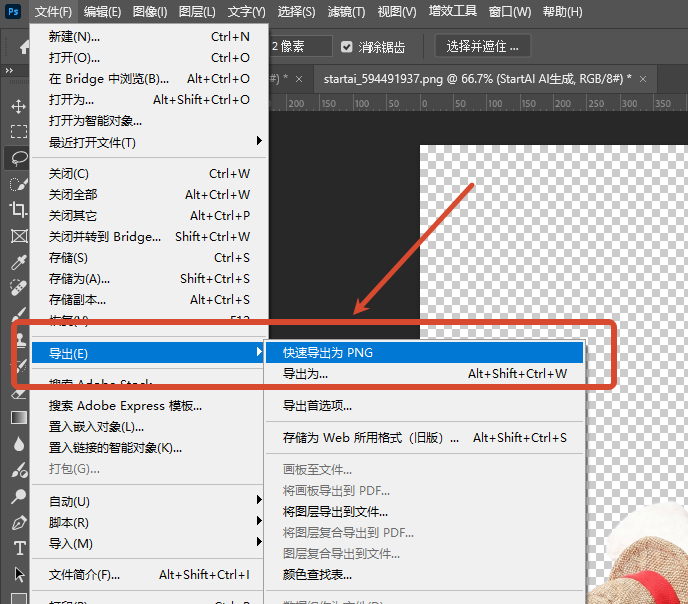The image size is (688, 604).
Task: Close the first document tab
Action: (299, 79)
